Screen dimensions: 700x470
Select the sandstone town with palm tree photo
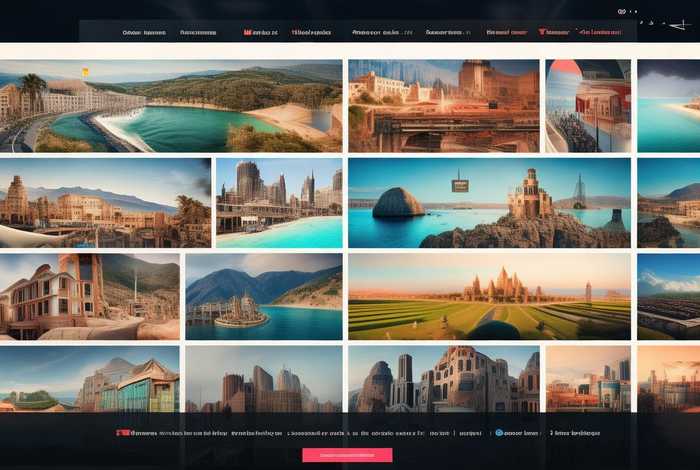pyautogui.click(x=105, y=202)
